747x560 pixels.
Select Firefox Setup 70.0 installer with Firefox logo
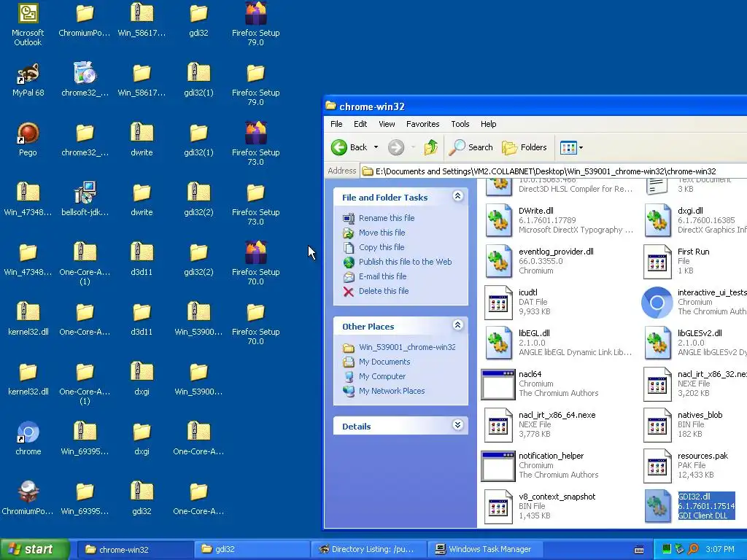tap(255, 262)
